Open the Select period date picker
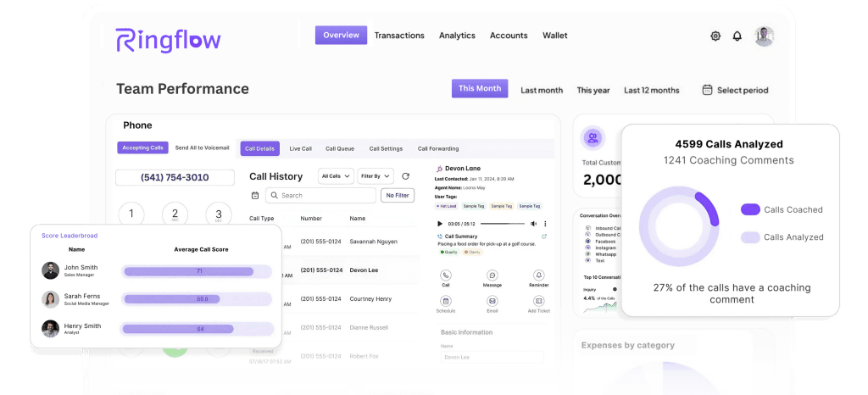The height and width of the screenshot is (395, 868). (x=735, y=90)
